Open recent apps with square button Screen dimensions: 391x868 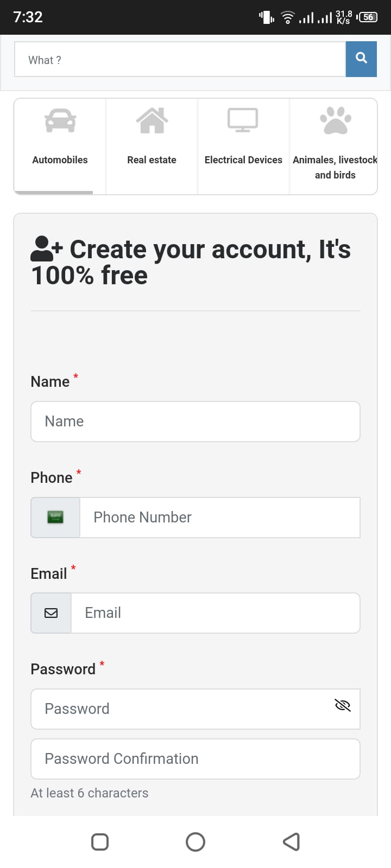[100, 842]
